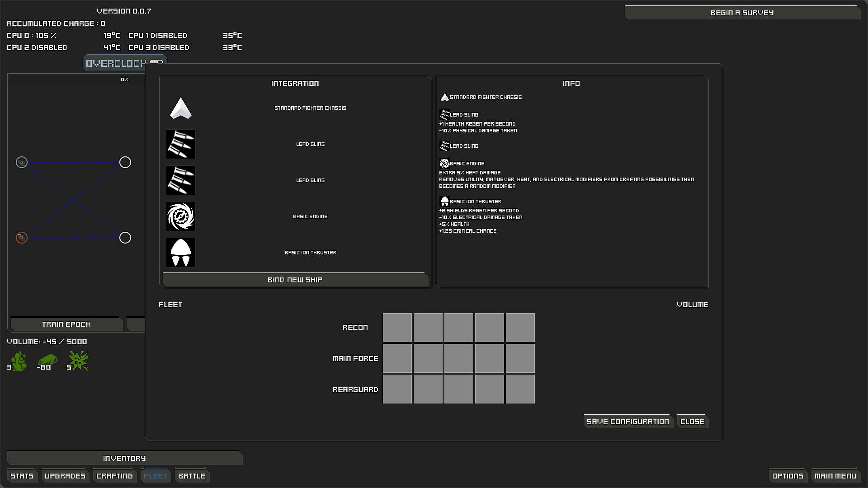Toggle the Overclock switch

click(x=156, y=63)
